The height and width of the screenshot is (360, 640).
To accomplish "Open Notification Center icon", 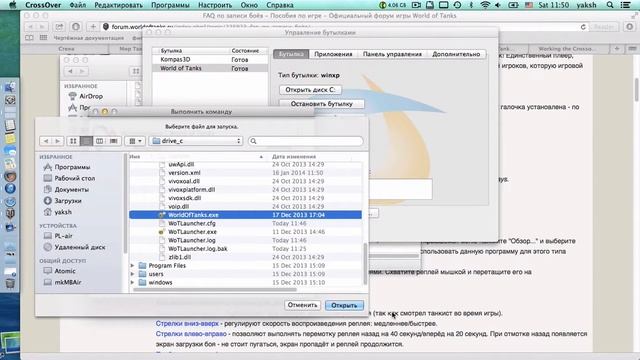I will 625,5.
